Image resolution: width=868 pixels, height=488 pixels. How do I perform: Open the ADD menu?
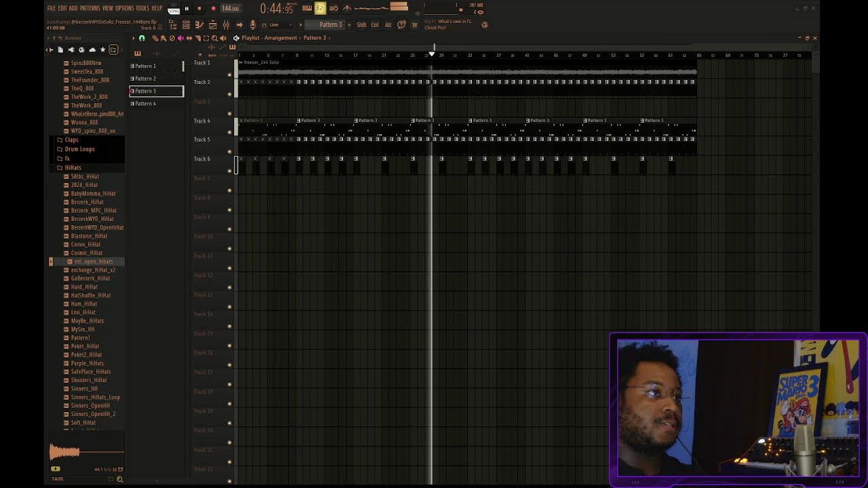[x=73, y=8]
